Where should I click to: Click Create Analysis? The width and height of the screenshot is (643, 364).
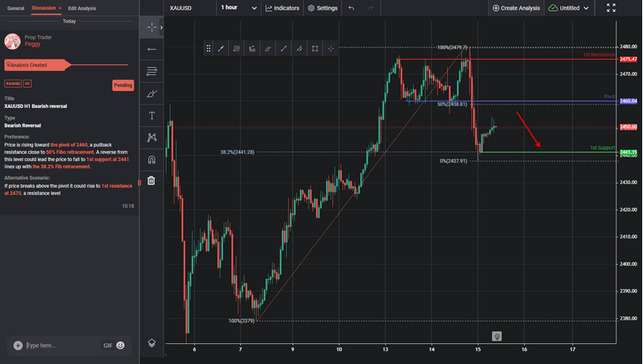(516, 8)
